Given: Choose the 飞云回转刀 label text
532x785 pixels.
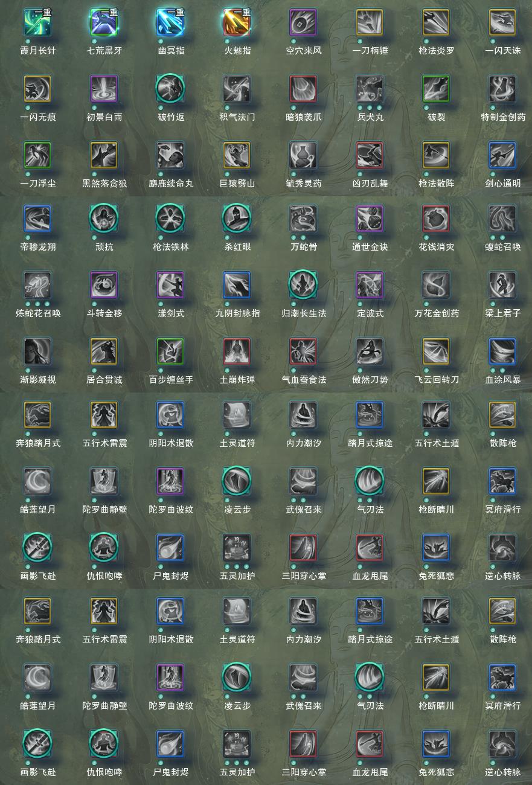Looking at the screenshot, I should (x=437, y=380).
